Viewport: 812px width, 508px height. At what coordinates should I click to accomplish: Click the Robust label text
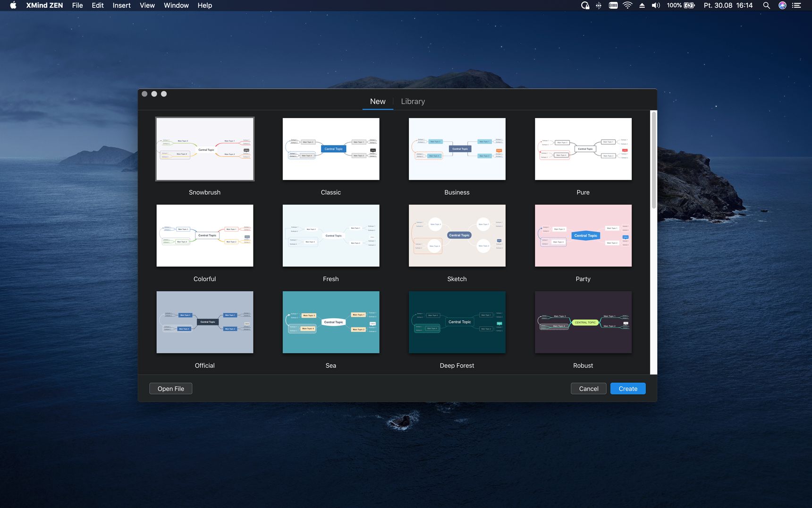point(583,365)
